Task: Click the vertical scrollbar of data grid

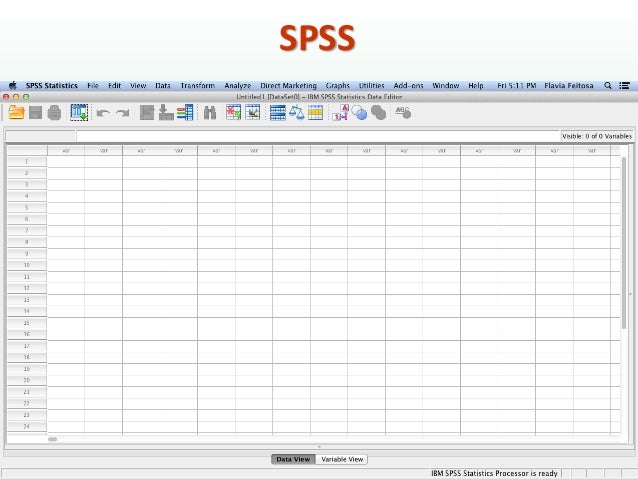Action: point(624,243)
